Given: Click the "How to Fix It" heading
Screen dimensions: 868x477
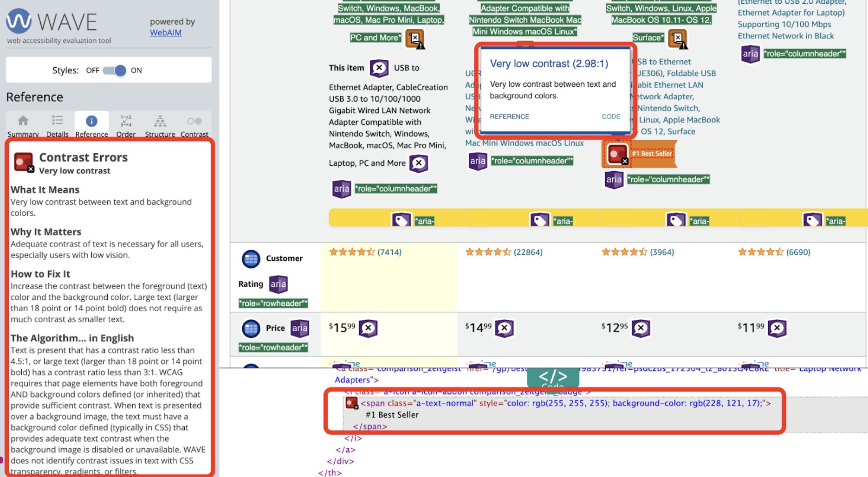Looking at the screenshot, I should (x=40, y=274).
